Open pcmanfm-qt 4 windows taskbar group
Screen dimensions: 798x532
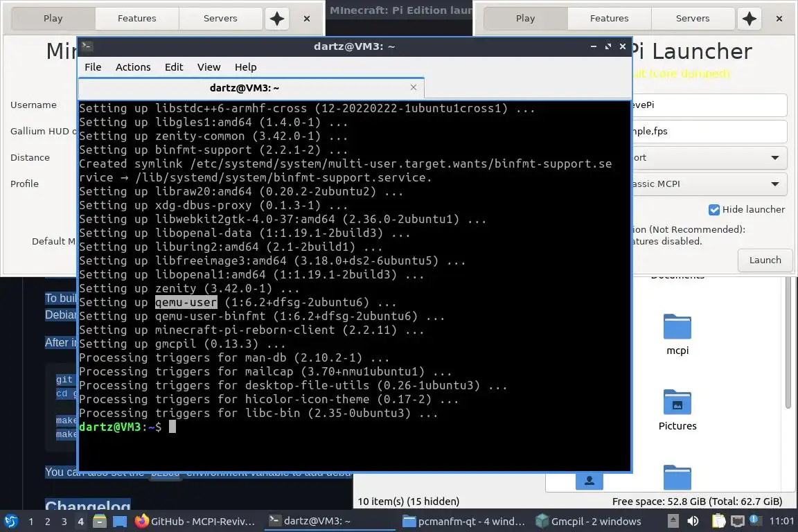click(463, 522)
